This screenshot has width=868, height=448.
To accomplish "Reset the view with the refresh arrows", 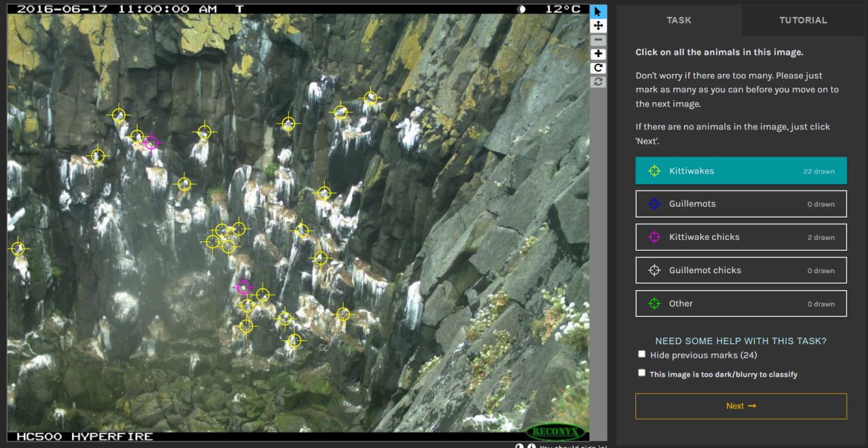I will point(598,82).
